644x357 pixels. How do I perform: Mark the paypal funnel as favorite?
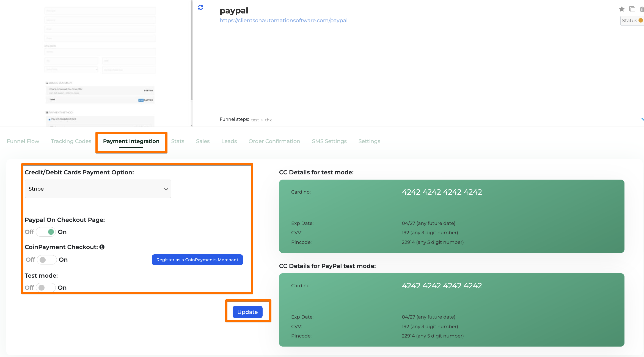622,9
